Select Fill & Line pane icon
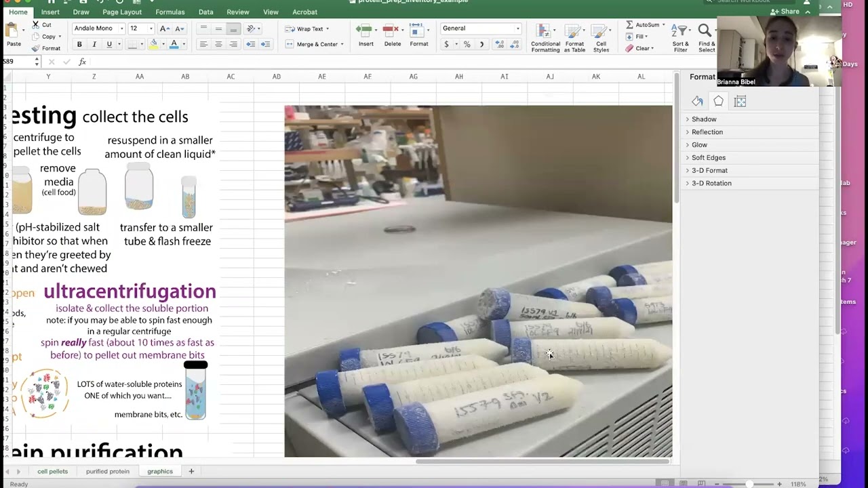Image resolution: width=868 pixels, height=488 pixels. pos(697,101)
